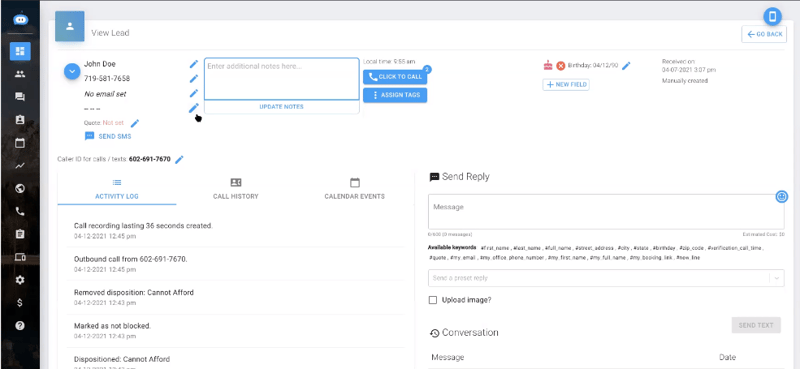Edit the name John Doe pencil icon
800x369 pixels.
point(193,64)
